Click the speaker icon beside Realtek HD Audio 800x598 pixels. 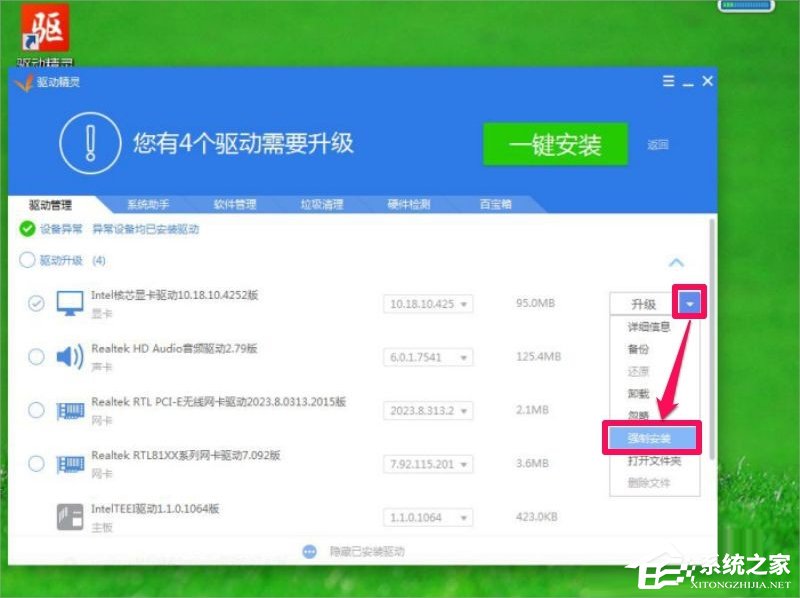tap(68, 356)
